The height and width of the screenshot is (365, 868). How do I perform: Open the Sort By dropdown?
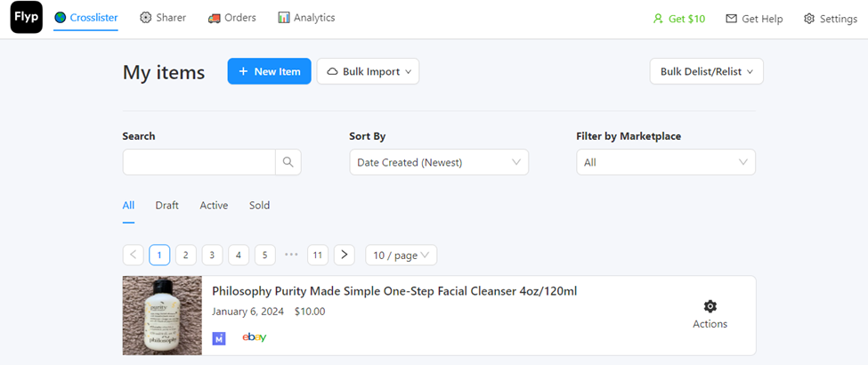(x=439, y=162)
